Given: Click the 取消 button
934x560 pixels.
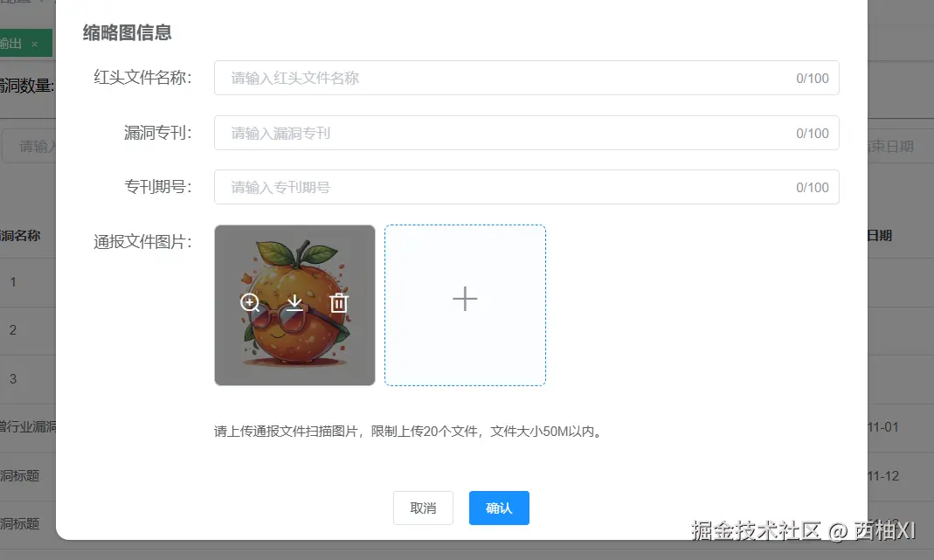Looking at the screenshot, I should pyautogui.click(x=423, y=508).
